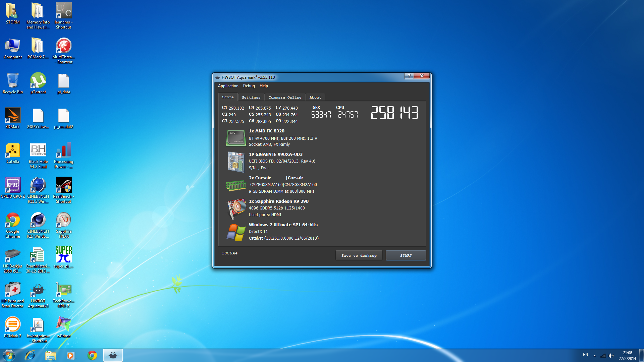Click the Aquamark taskbar button

[113, 355]
